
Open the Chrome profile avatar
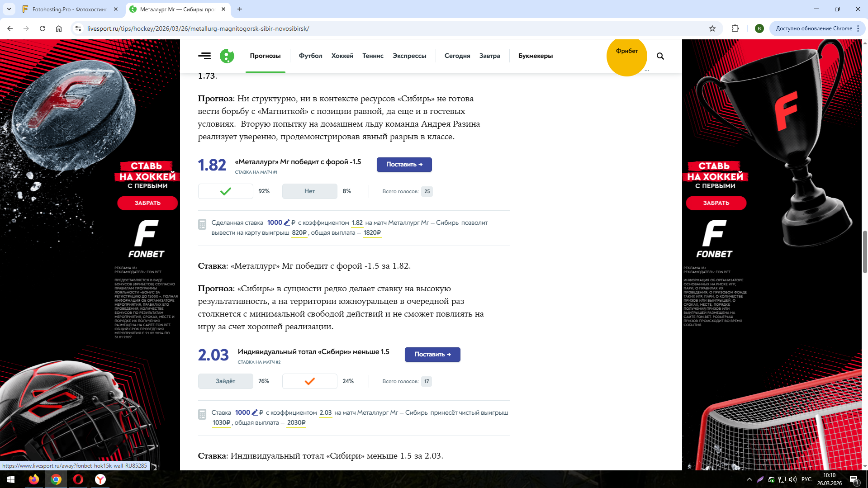point(759,28)
